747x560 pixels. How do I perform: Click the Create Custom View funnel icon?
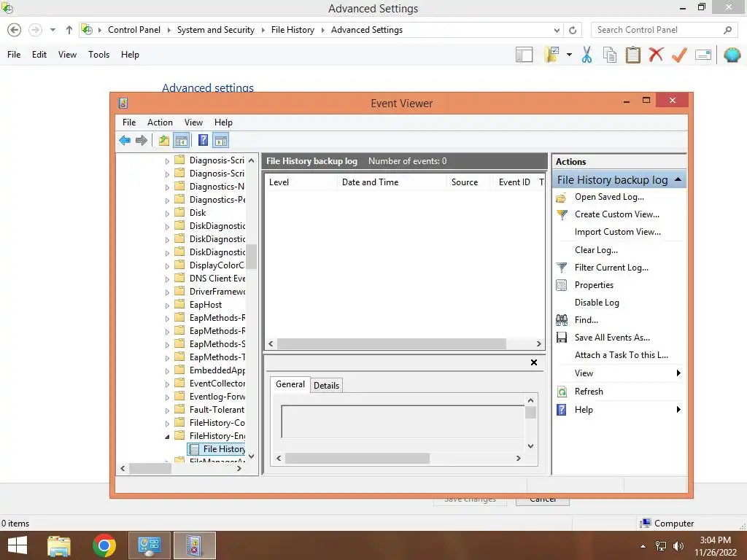[x=562, y=215]
